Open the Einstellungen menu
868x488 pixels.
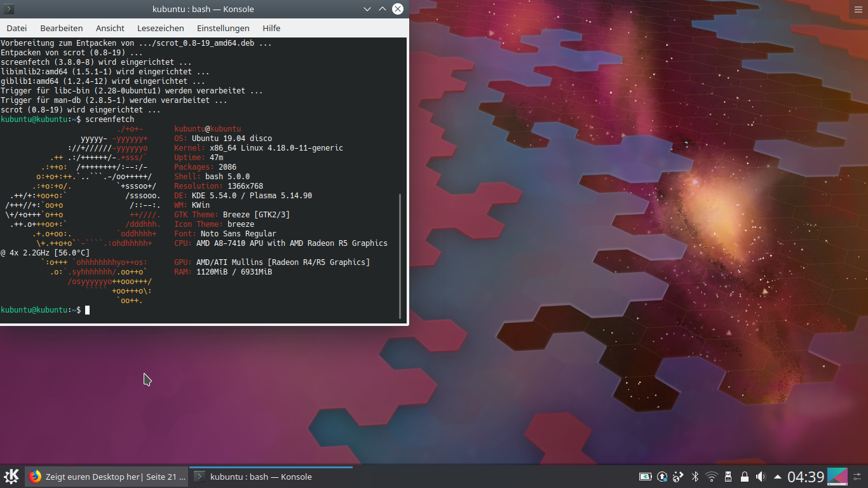223,28
